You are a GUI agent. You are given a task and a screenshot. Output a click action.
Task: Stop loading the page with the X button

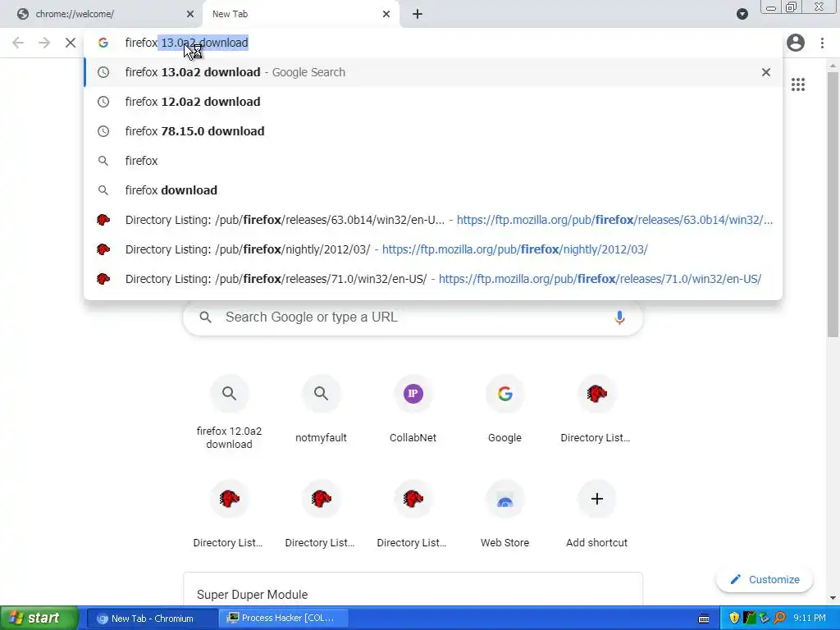[x=71, y=43]
